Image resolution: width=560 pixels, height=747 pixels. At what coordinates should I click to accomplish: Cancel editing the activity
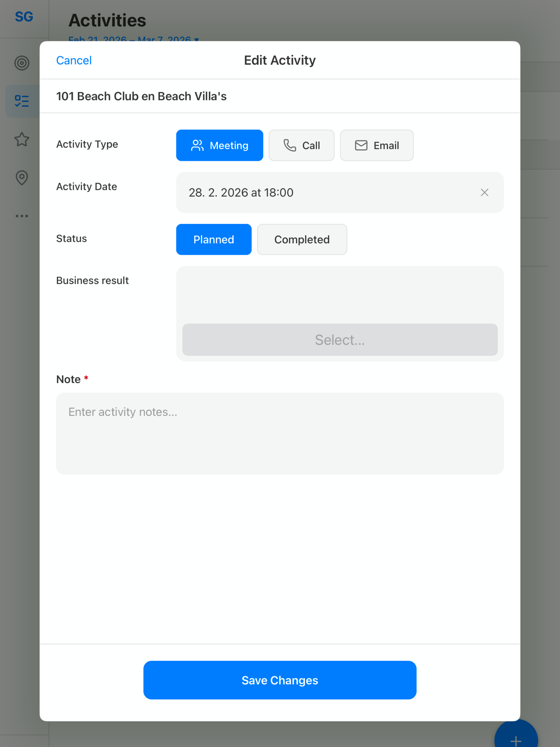click(74, 61)
